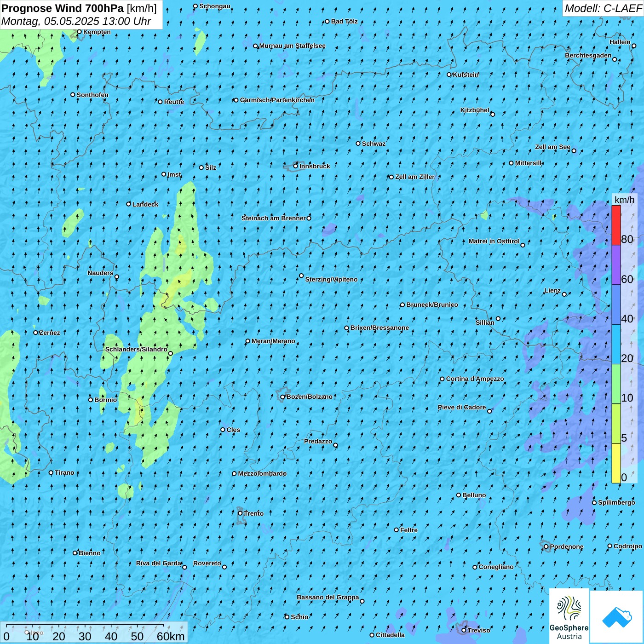Click the 'Murnau am Staffelsee' label
Viewport: 644px width, 644px height.
tap(293, 46)
